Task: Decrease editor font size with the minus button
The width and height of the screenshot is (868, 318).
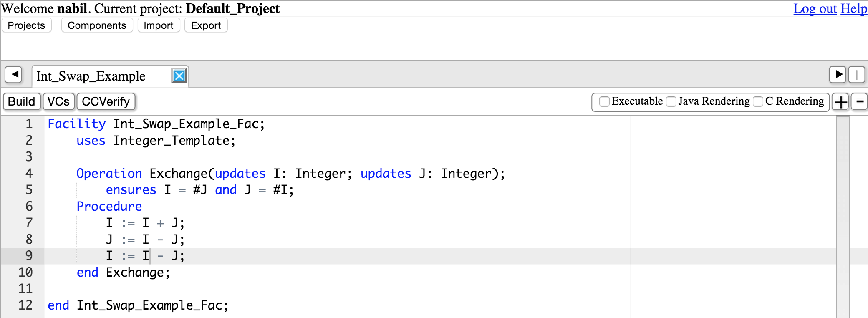Action: pyautogui.click(x=860, y=102)
